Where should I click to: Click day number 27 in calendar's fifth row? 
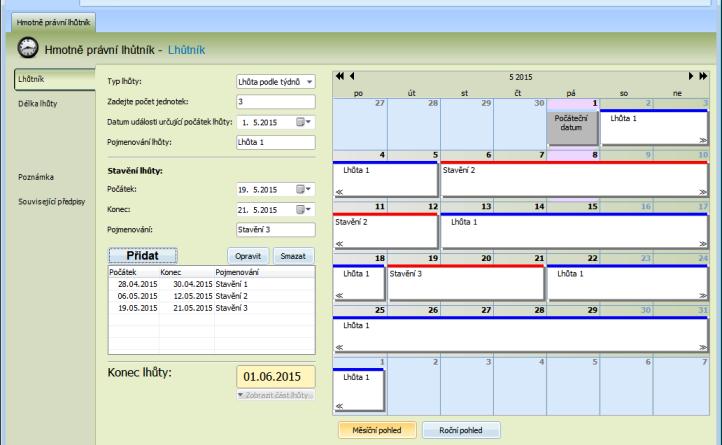tap(486, 310)
